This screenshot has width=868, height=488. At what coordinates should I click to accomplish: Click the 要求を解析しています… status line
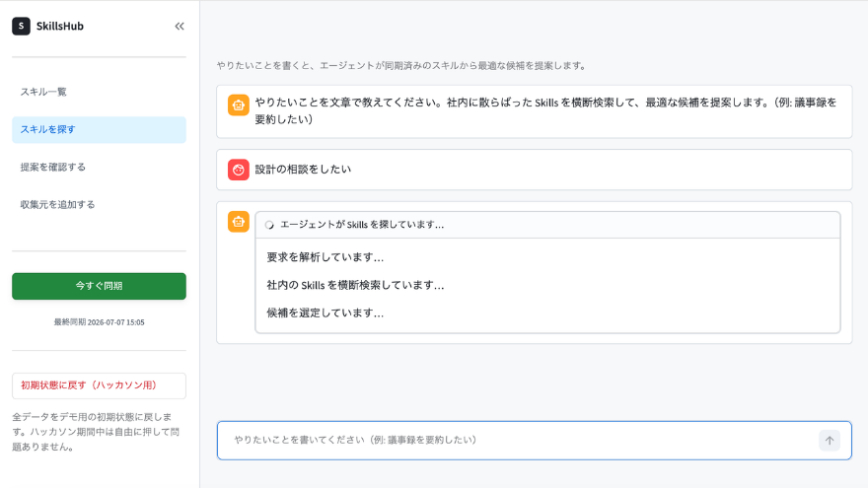(325, 257)
